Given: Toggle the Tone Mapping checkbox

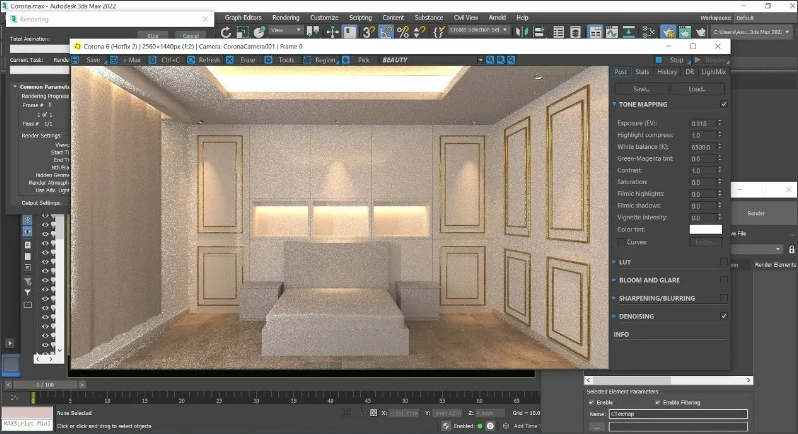Looking at the screenshot, I should (x=724, y=104).
